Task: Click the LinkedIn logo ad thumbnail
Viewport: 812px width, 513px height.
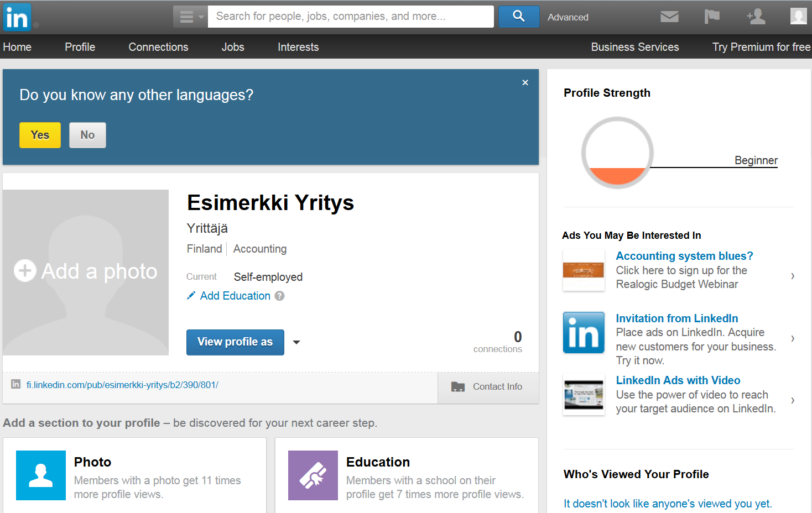Action: point(584,332)
